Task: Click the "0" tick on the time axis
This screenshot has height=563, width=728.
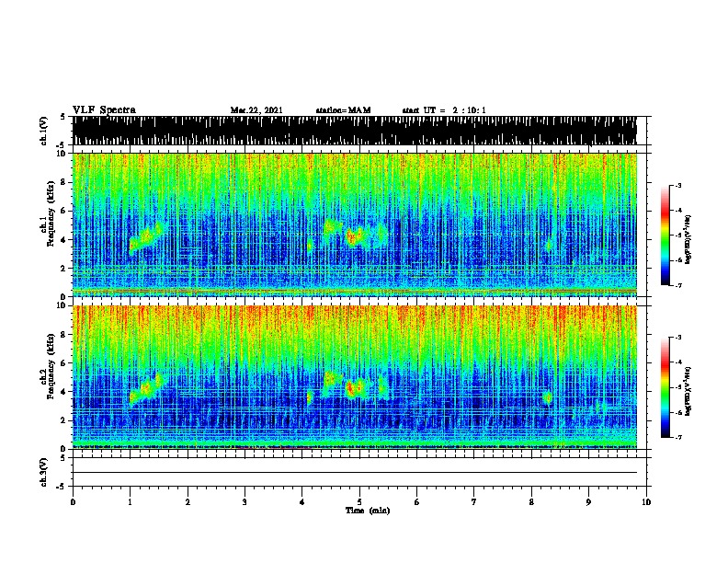Action: 73,502
